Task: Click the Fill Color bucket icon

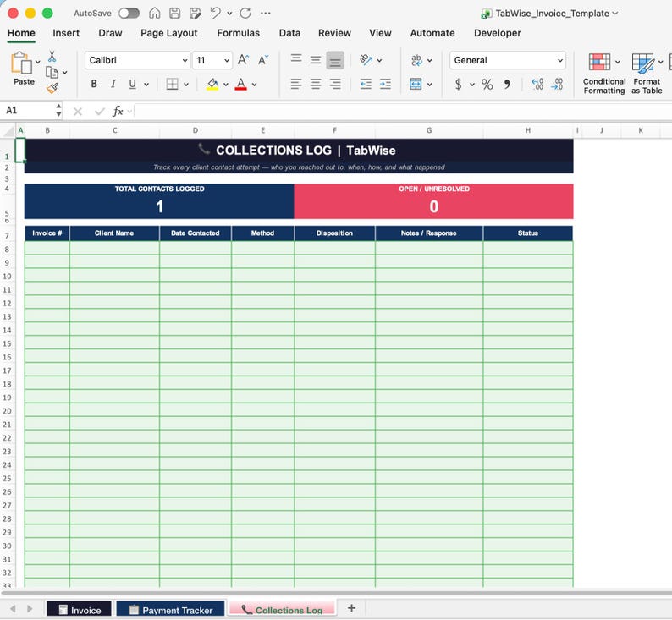Action: pos(212,84)
